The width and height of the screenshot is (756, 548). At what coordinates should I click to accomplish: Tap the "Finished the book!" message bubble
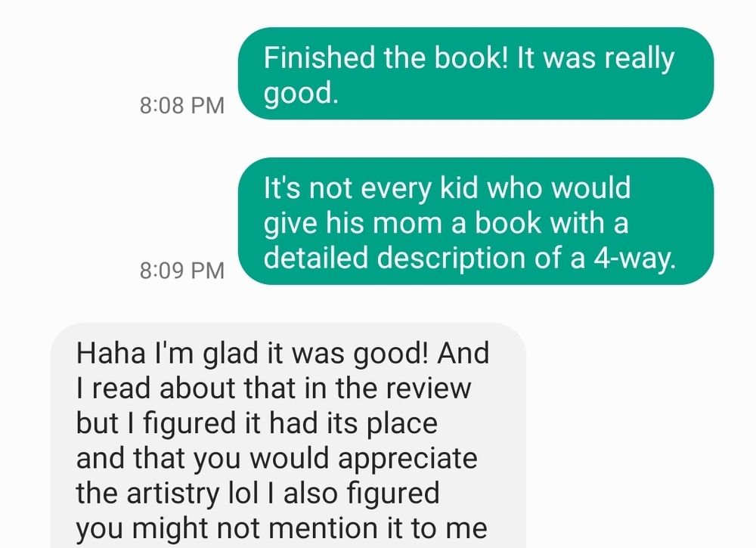point(476,73)
